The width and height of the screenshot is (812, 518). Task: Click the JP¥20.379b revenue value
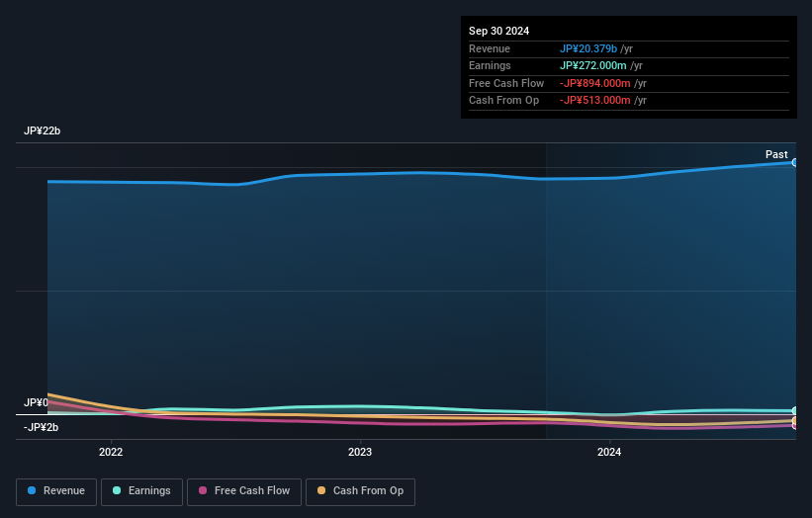coord(588,48)
